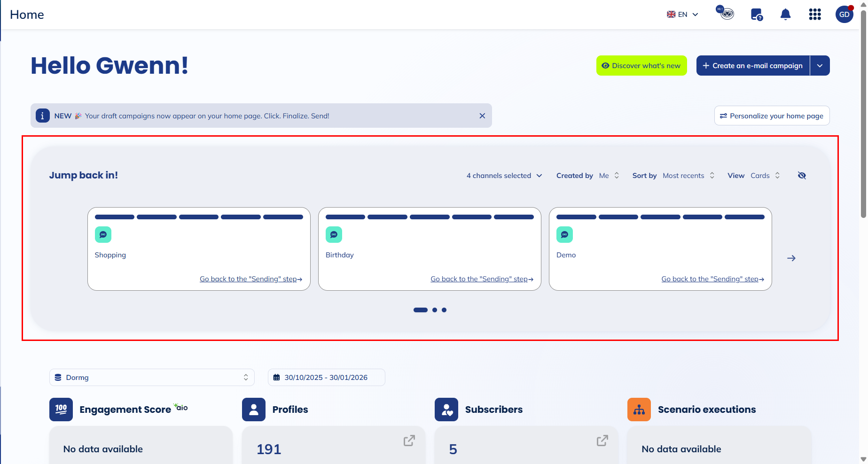Image resolution: width=868 pixels, height=464 pixels.
Task: Open the EN language menu
Action: (682, 15)
